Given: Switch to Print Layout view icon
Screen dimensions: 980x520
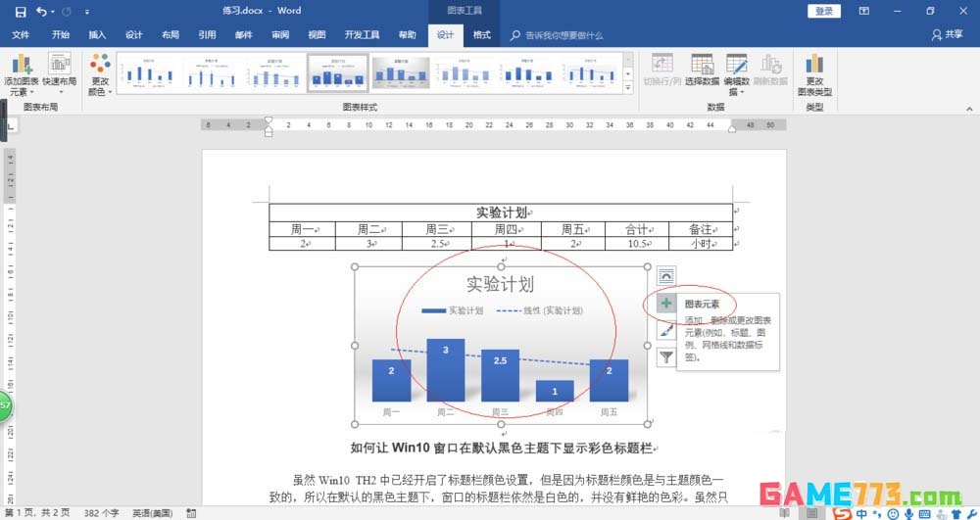Looking at the screenshot, I should (x=811, y=513).
